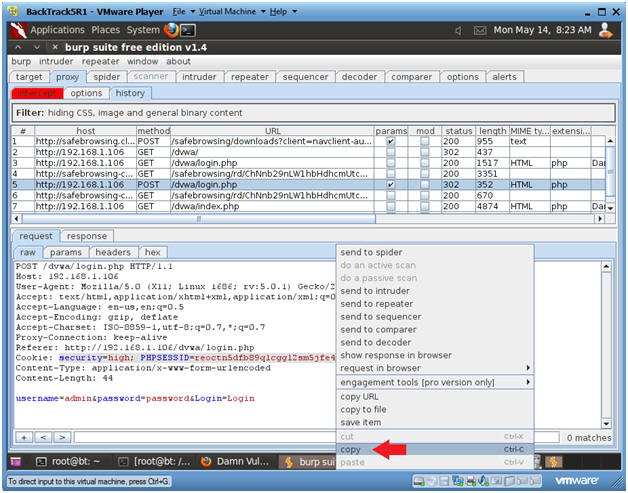Toggle params checkbox for row 4 safebrowsing GET
This screenshot has width=628, height=493.
pyautogui.click(x=390, y=174)
